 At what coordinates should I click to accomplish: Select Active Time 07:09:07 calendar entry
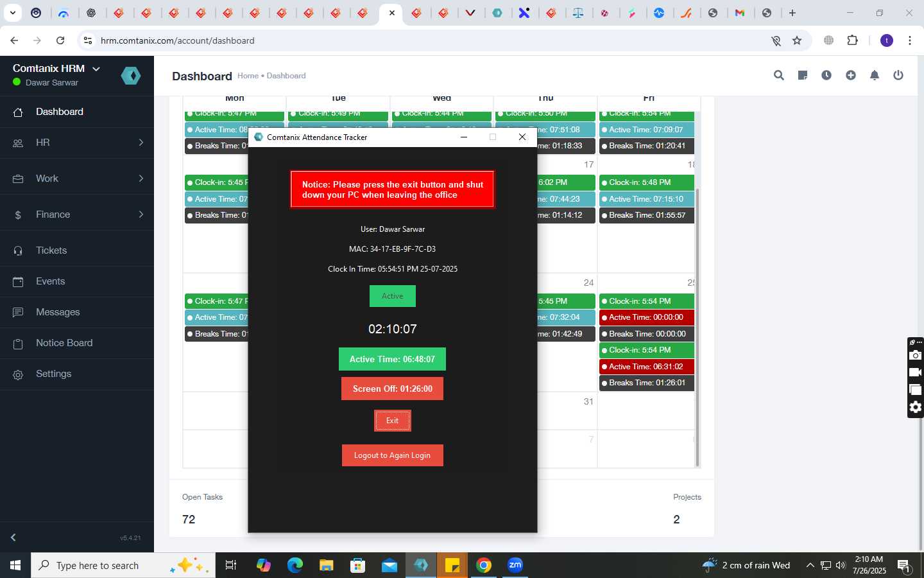point(647,130)
